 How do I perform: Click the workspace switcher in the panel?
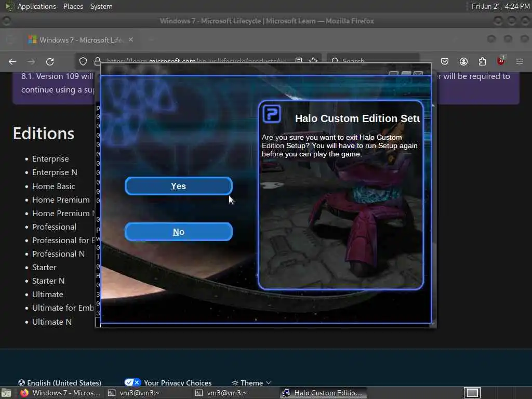click(x=472, y=393)
